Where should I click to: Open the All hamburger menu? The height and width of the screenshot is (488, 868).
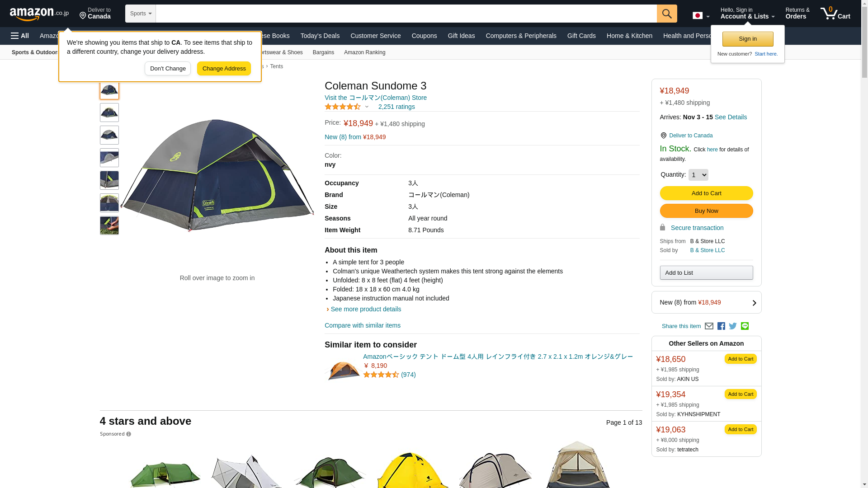tap(20, 36)
